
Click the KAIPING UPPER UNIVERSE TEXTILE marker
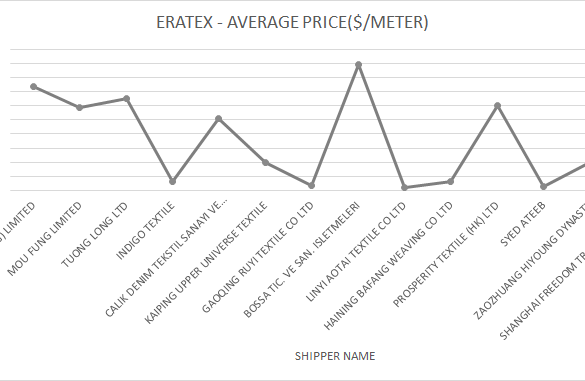265,162
